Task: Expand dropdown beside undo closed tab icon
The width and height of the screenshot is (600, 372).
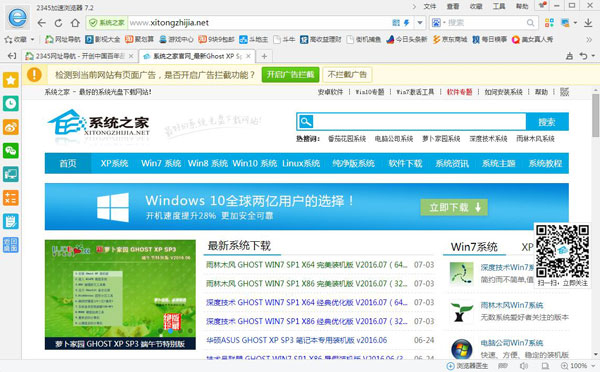Action: [593, 56]
